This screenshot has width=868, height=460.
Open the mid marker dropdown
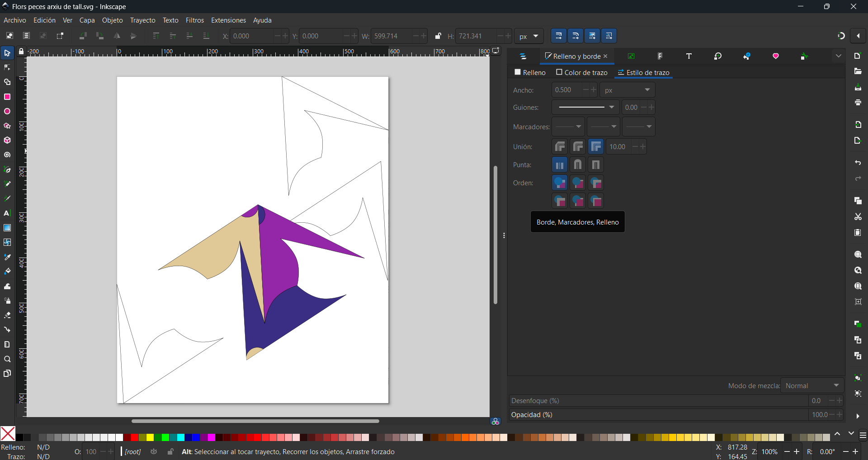(604, 127)
